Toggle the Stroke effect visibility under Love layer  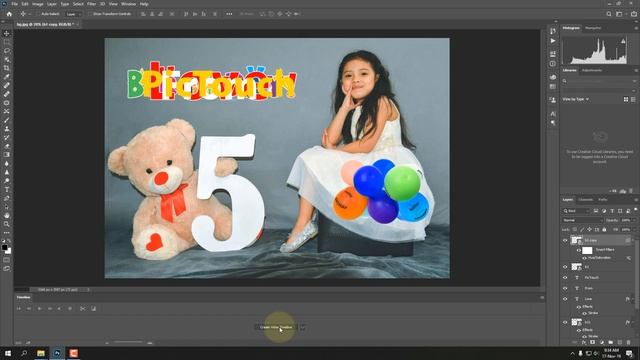coord(584,313)
